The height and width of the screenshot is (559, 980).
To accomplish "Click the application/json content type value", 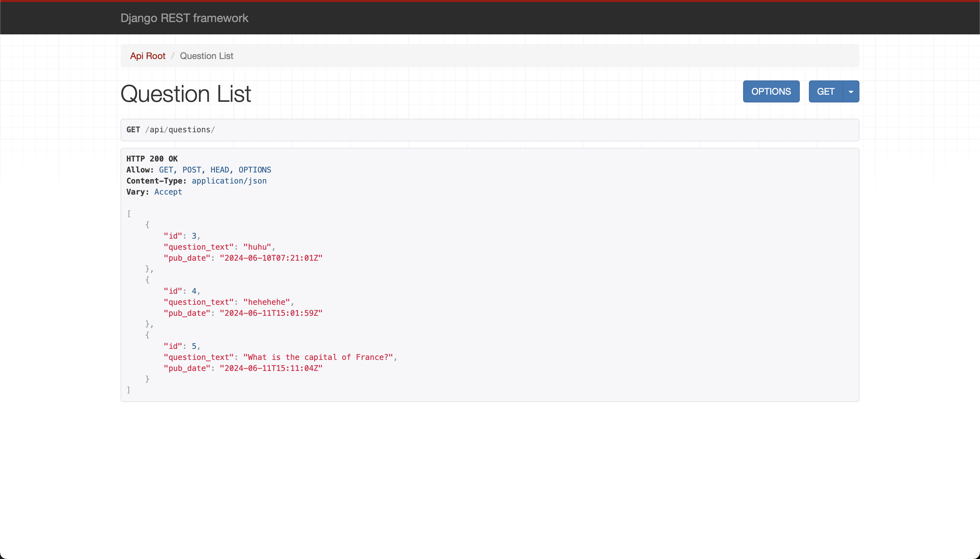I will [x=229, y=181].
